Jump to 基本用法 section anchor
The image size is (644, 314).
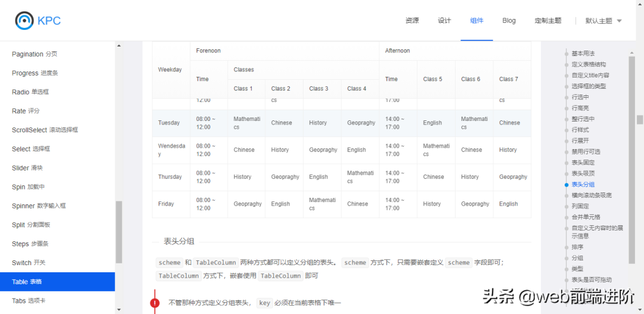[583, 54]
